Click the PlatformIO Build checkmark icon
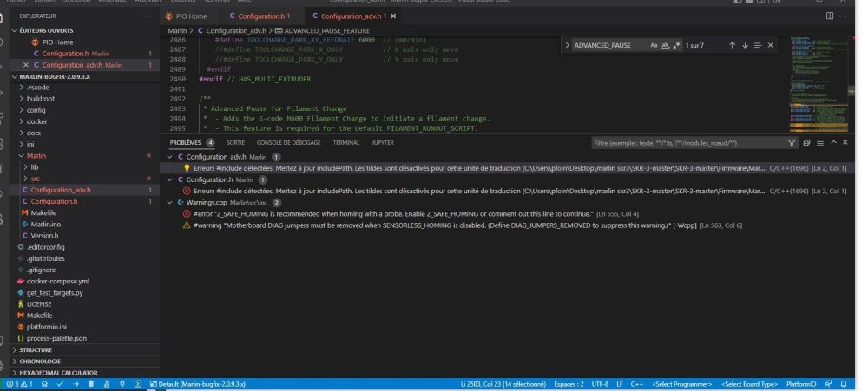This screenshot has height=391, width=868. (x=60, y=384)
